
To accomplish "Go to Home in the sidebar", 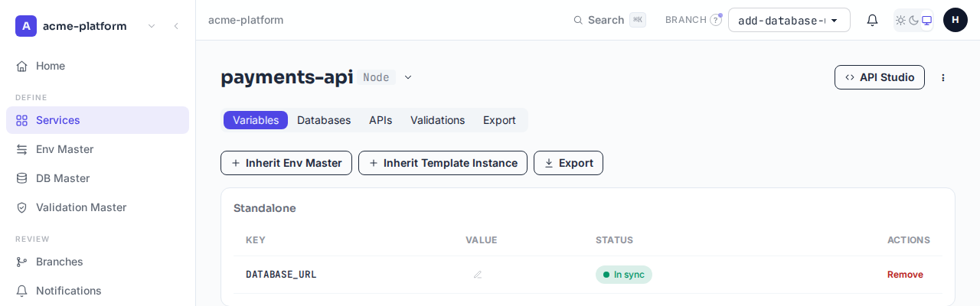I will coord(97,66).
